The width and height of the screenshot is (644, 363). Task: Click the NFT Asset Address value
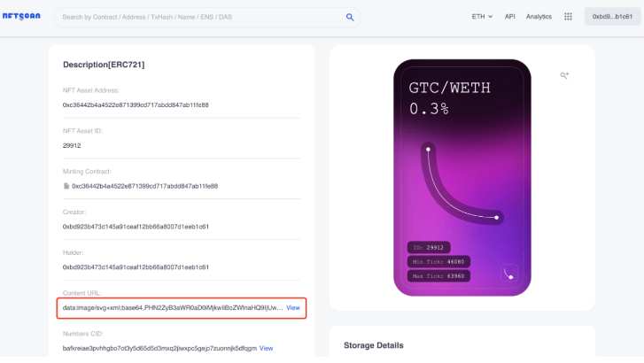136,105
